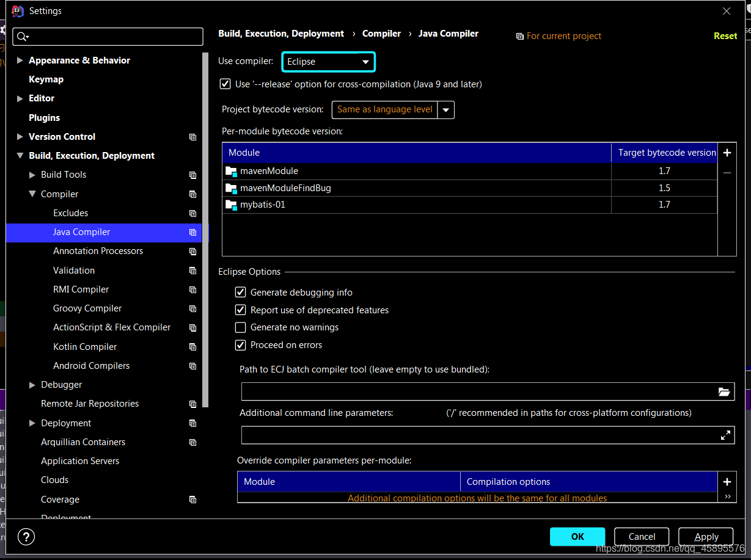Click the project-scope icon beside Kotlin Compiler
This screenshot has height=560, width=751.
(x=193, y=347)
